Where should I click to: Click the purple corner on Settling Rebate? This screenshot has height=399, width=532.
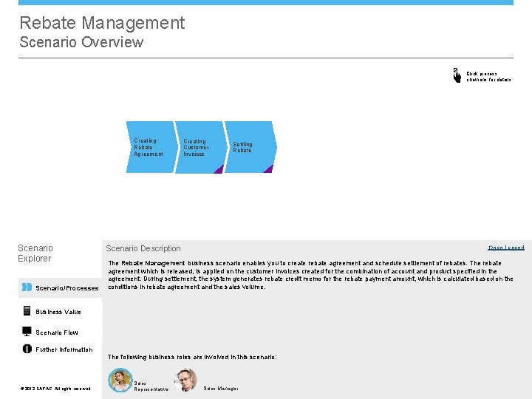[x=268, y=169]
